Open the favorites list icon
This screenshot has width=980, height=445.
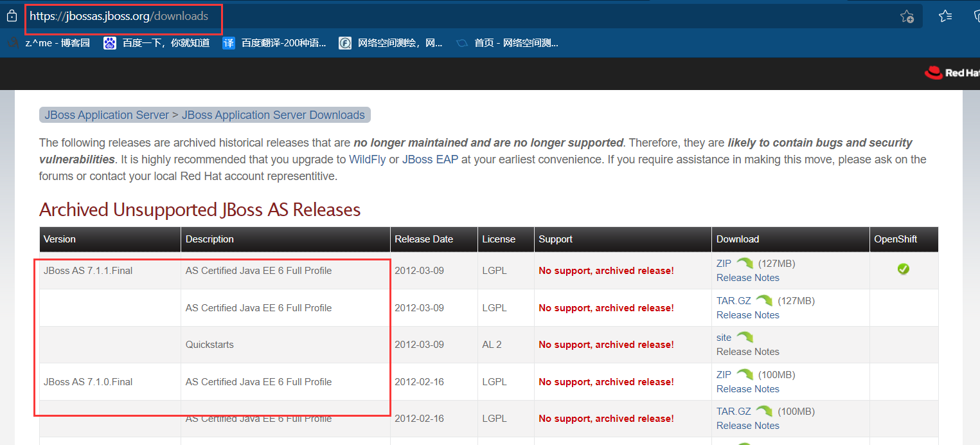[945, 16]
